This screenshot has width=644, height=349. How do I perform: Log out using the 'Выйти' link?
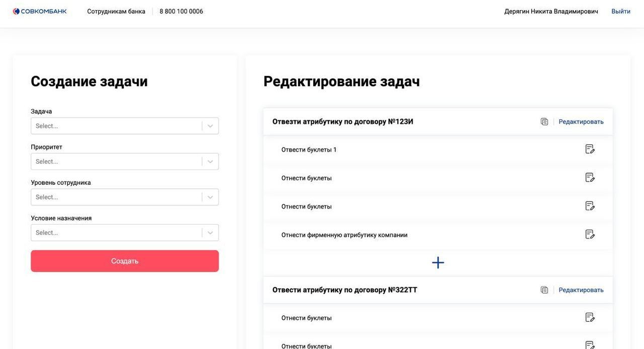pyautogui.click(x=620, y=11)
